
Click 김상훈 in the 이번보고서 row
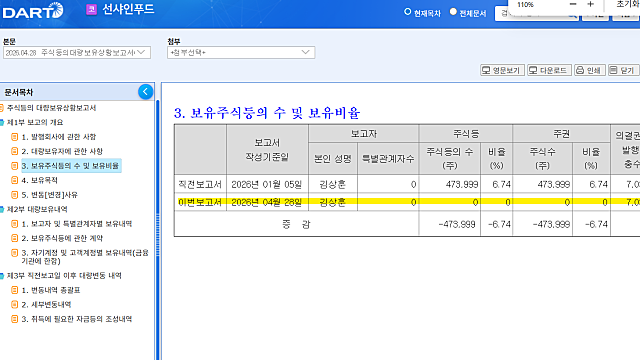click(x=333, y=202)
